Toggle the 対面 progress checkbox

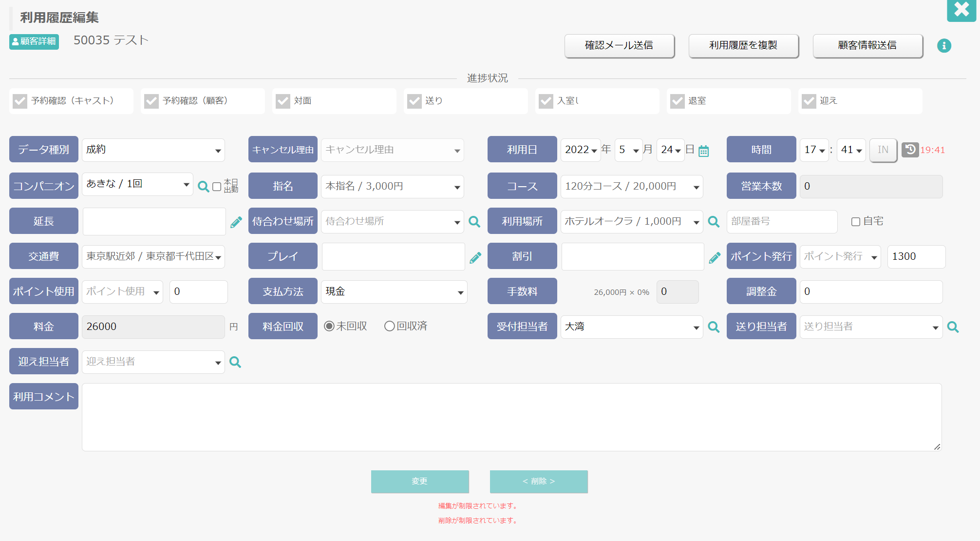click(283, 101)
